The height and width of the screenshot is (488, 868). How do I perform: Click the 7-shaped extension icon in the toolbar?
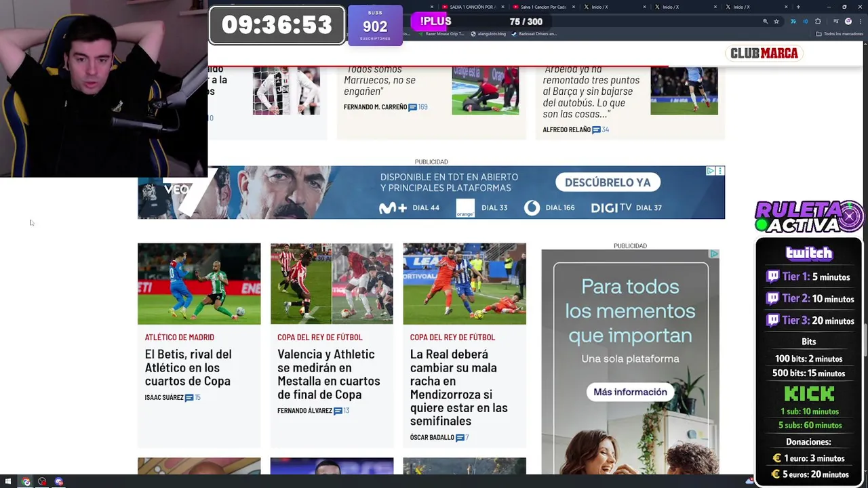point(793,21)
